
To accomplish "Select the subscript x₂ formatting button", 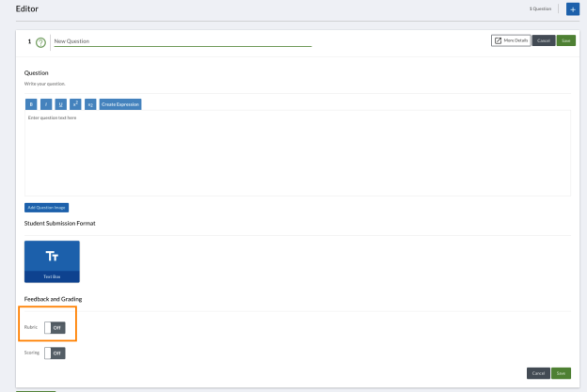I will [90, 104].
